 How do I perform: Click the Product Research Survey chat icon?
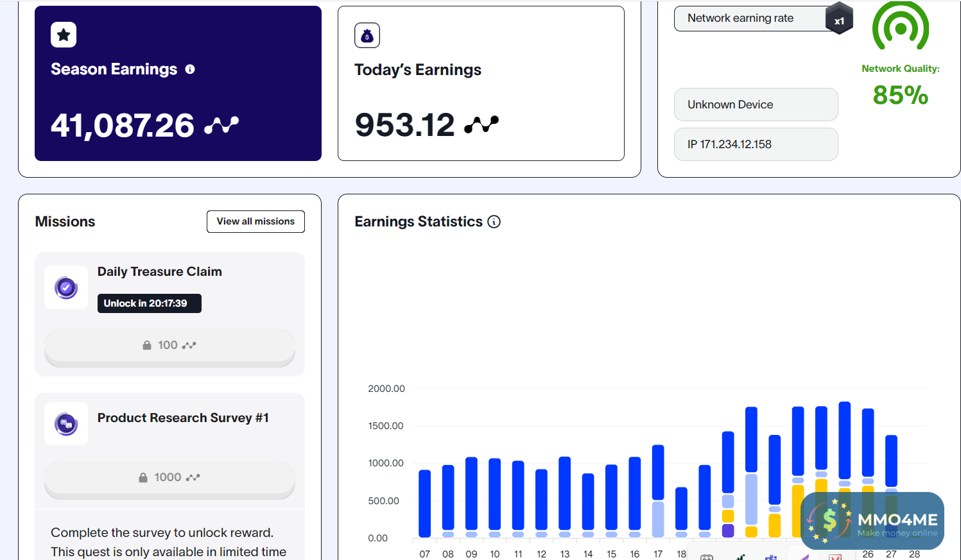pyautogui.click(x=66, y=424)
